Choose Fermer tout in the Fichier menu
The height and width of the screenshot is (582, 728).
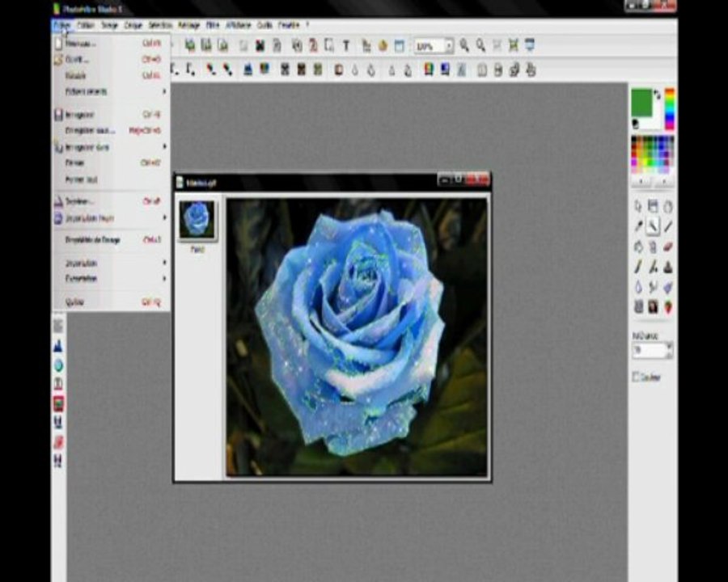point(112,179)
